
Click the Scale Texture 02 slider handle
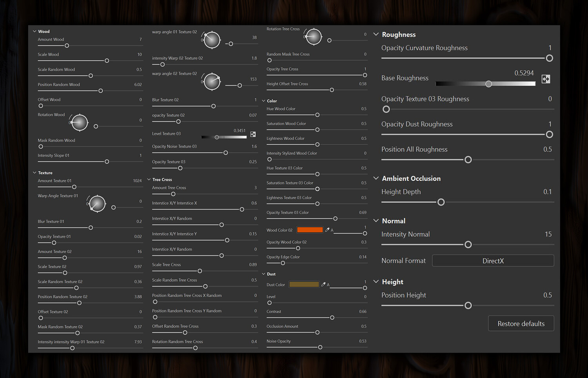click(65, 273)
